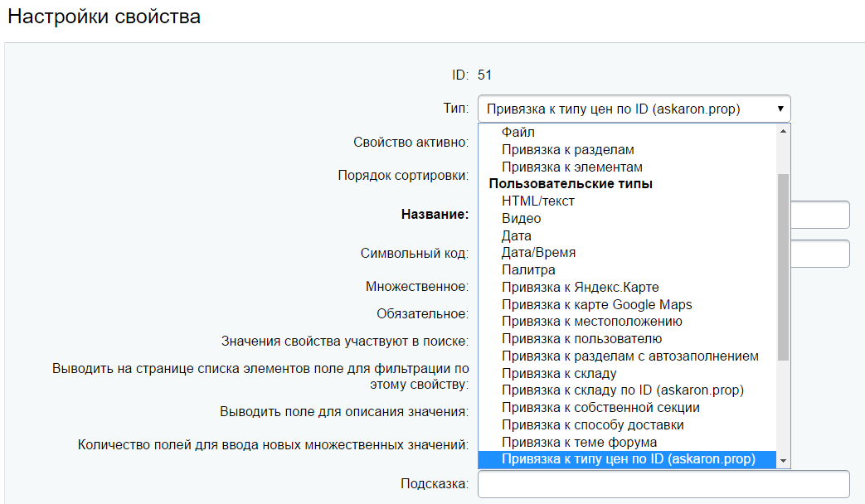865x504 pixels.
Task: Select the Видео type option
Action: tap(521, 219)
